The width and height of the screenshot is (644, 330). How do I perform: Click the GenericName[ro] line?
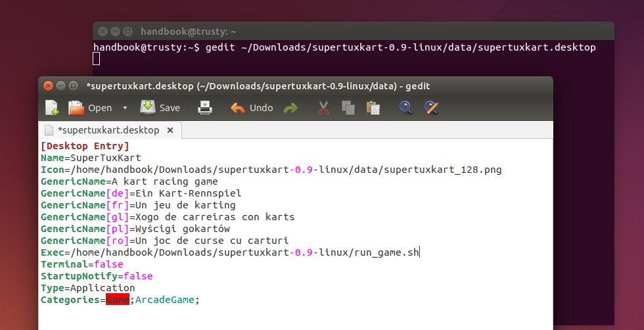coord(165,241)
